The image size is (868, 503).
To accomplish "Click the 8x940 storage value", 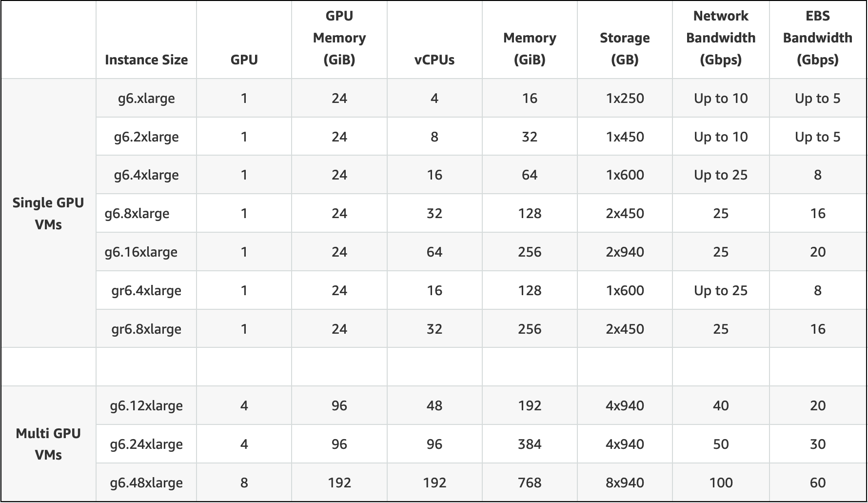I will tap(625, 483).
